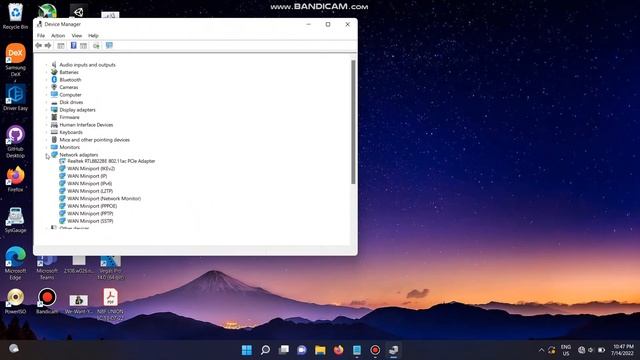Expand the Display adapters category arrow
The width and height of the screenshot is (640, 360).
[x=47, y=110]
